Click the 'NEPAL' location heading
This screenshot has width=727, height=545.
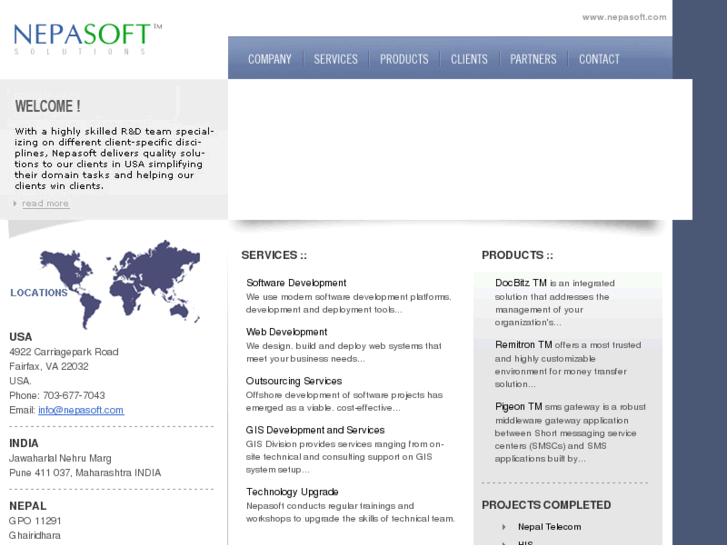(x=28, y=506)
